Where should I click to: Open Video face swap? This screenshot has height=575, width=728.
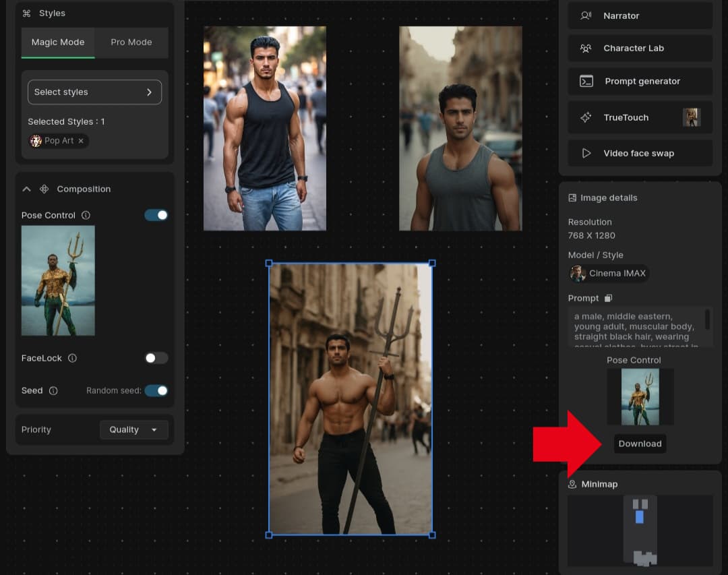(x=640, y=153)
